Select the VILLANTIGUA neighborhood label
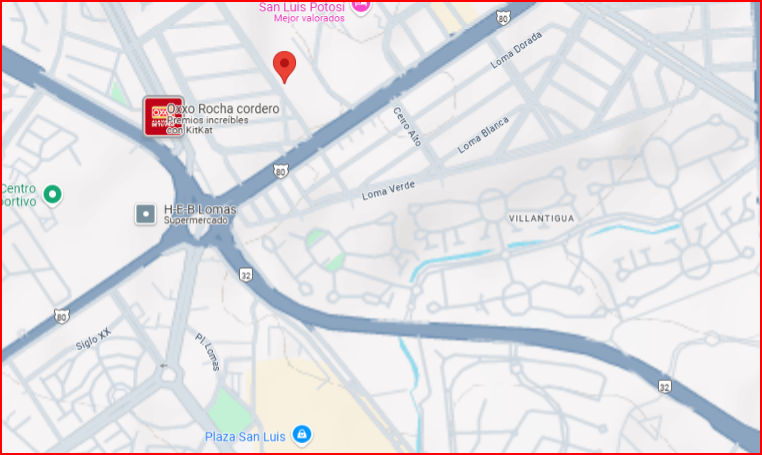The height and width of the screenshot is (455, 762). point(541,218)
